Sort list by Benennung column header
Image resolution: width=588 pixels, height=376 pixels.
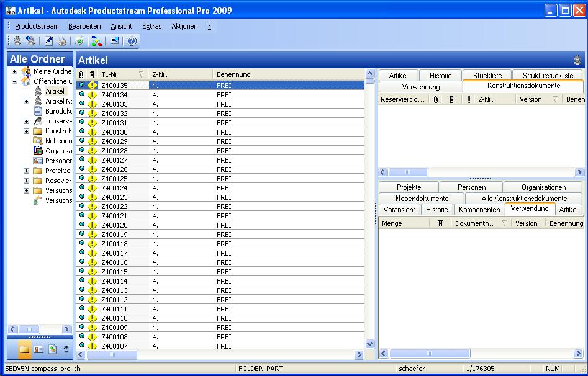pyautogui.click(x=289, y=74)
